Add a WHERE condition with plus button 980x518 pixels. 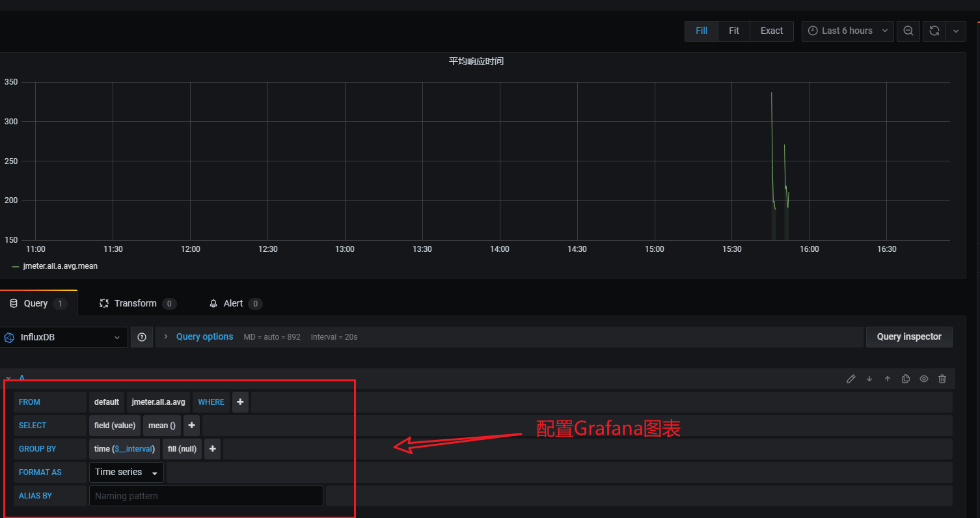(240, 402)
